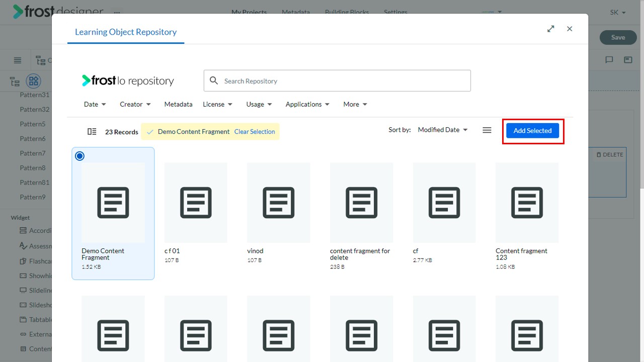Image resolution: width=644 pixels, height=362 pixels.
Task: Open the hamburger menu icon in toolbar
Action: [x=18, y=60]
